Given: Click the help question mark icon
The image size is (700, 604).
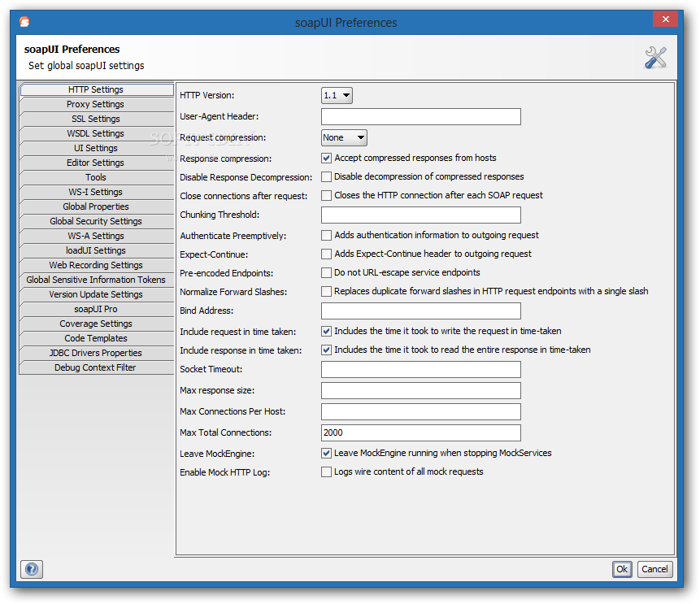Looking at the screenshot, I should click(32, 569).
